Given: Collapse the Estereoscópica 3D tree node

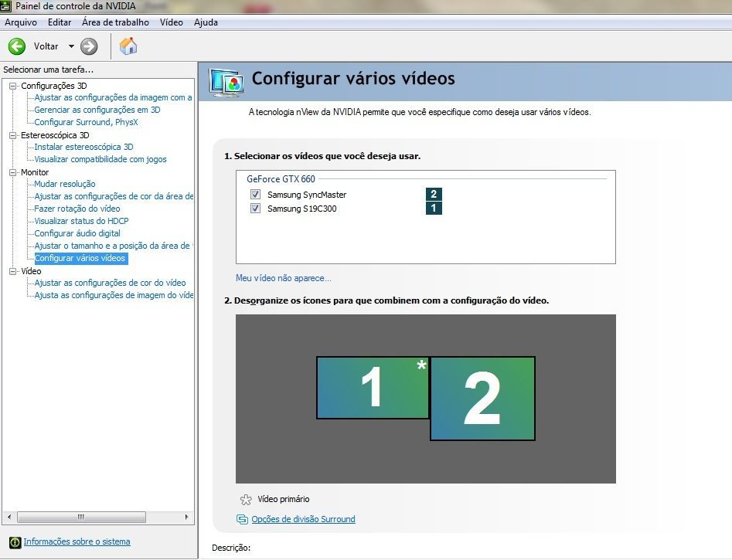Looking at the screenshot, I should [13, 135].
